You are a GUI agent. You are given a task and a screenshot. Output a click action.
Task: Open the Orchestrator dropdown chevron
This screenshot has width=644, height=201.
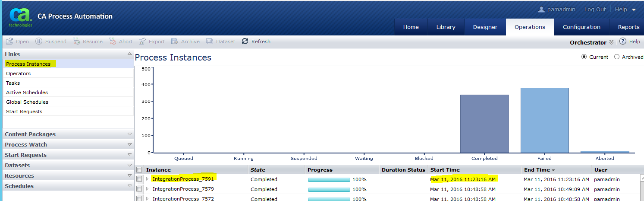pos(611,42)
